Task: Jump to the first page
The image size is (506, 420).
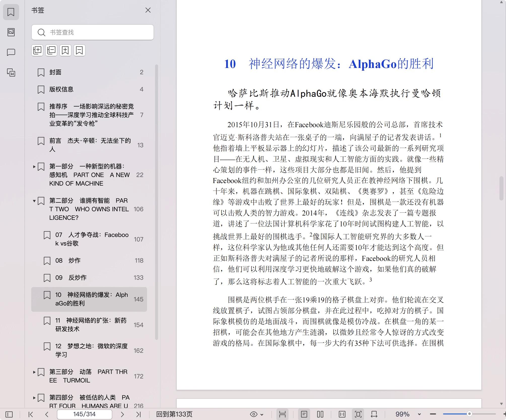Action: click(x=31, y=414)
